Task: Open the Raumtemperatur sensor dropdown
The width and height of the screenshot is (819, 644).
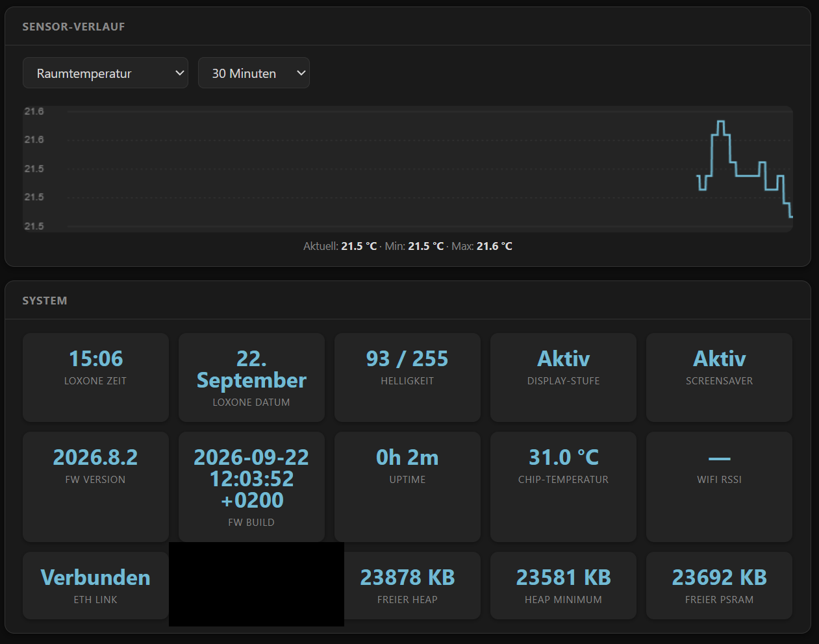Action: pyautogui.click(x=105, y=73)
